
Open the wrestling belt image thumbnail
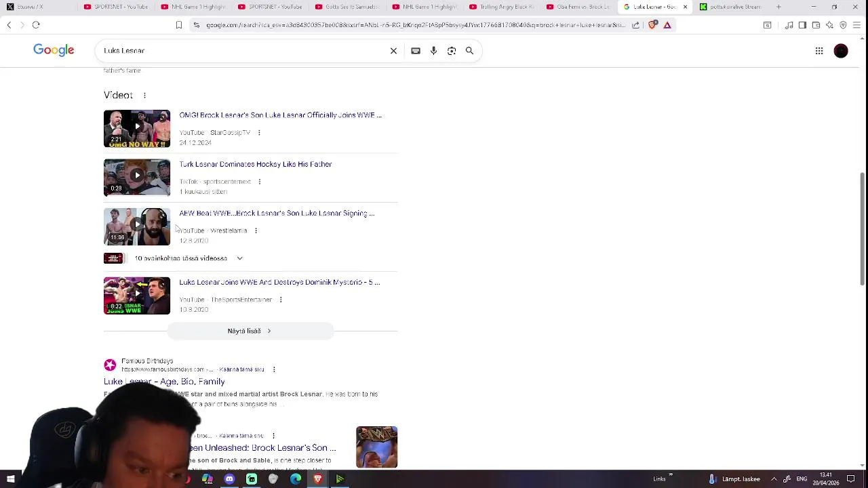pos(376,447)
